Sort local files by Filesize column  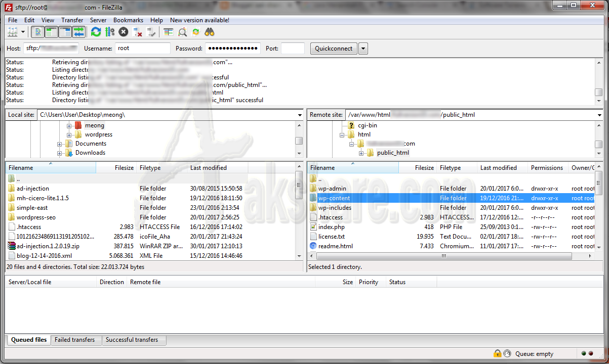tap(116, 168)
